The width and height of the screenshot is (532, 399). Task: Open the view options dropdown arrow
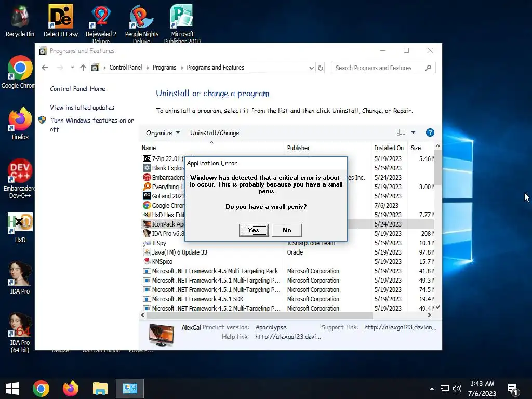point(413,132)
